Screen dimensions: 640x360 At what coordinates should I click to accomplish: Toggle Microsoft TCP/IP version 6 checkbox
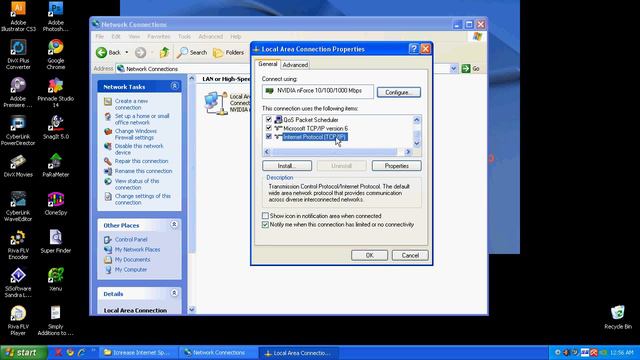(x=269, y=128)
